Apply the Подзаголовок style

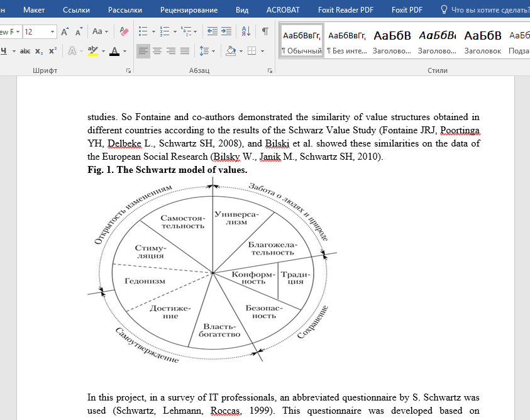click(519, 41)
